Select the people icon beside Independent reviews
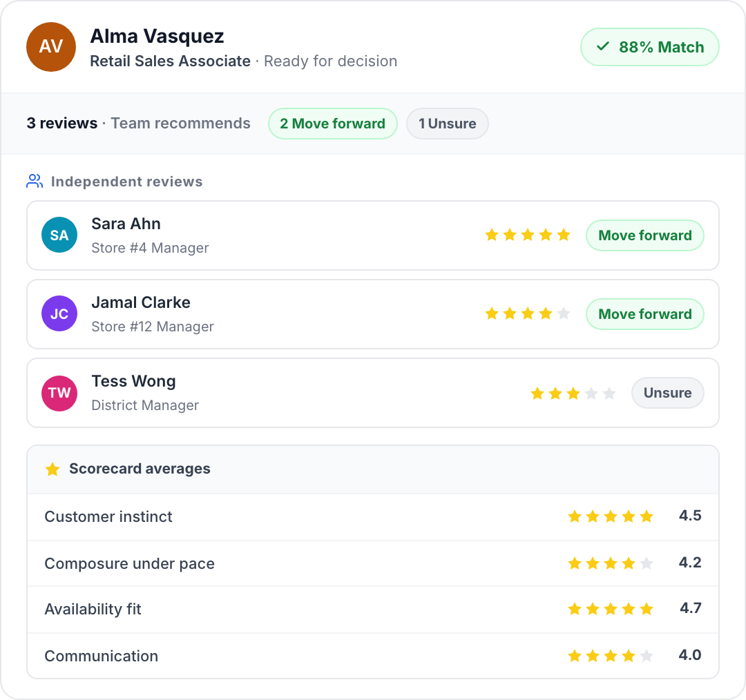Image resolution: width=746 pixels, height=700 pixels. 34,181
